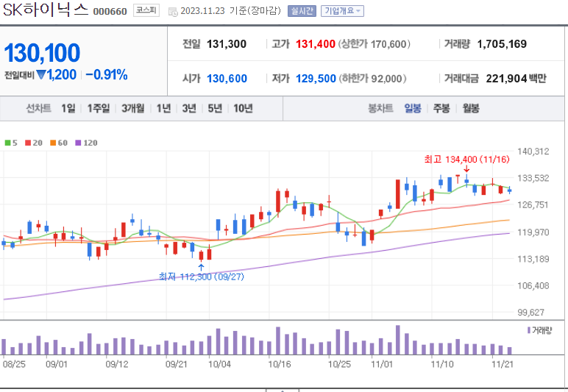The width and height of the screenshot is (568, 392).
Task: Click the orange 60-day moving average legend
Action: (59, 143)
